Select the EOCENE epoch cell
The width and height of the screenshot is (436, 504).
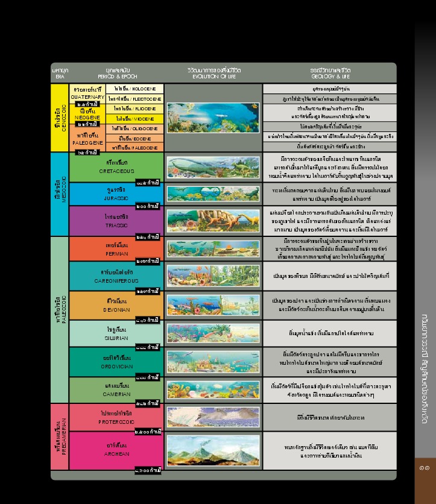coord(134,139)
